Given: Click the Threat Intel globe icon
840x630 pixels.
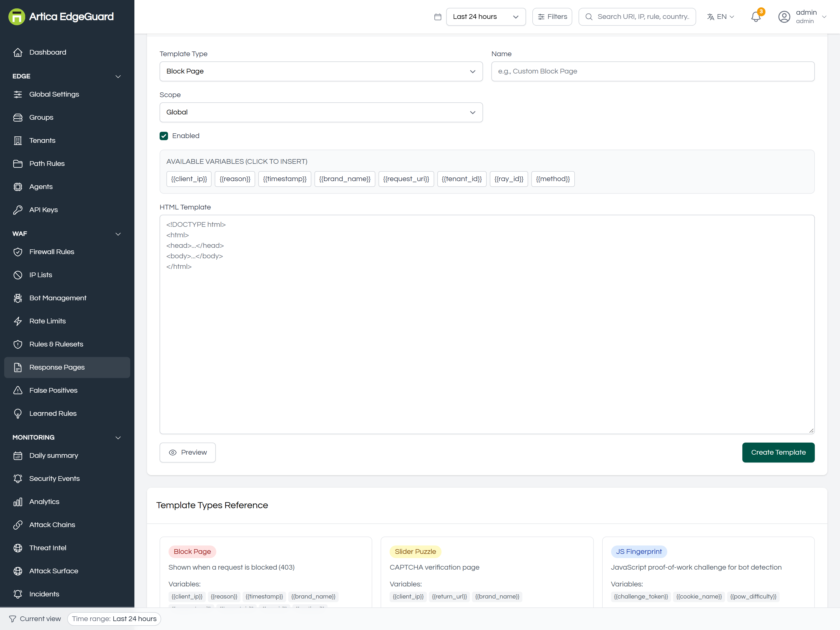Looking at the screenshot, I should pyautogui.click(x=18, y=548).
